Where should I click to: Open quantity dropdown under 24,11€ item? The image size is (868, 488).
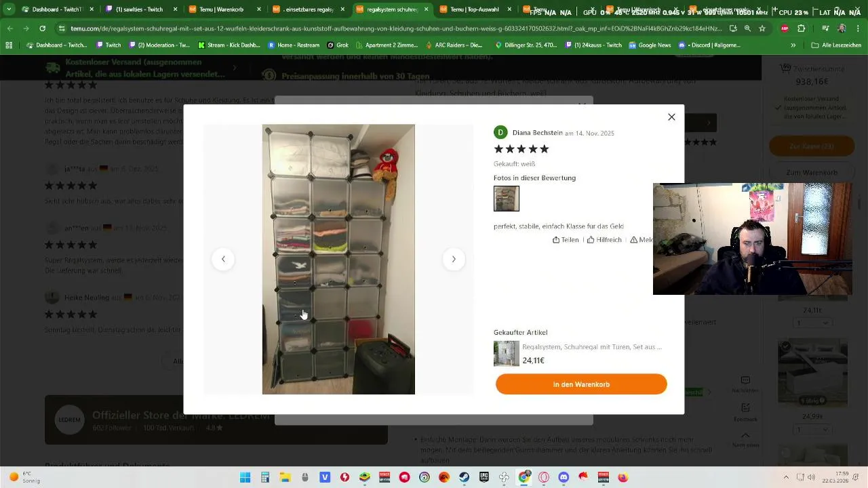click(812, 323)
